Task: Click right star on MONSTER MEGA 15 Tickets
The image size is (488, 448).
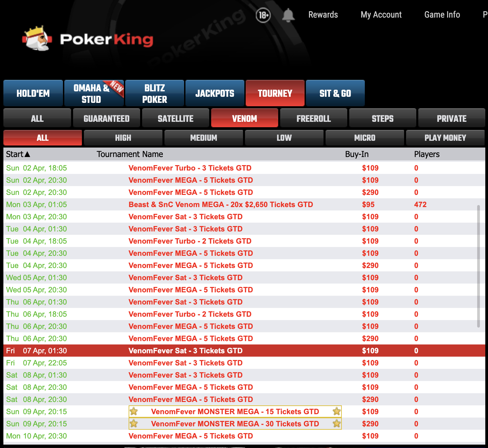Action: (x=336, y=411)
